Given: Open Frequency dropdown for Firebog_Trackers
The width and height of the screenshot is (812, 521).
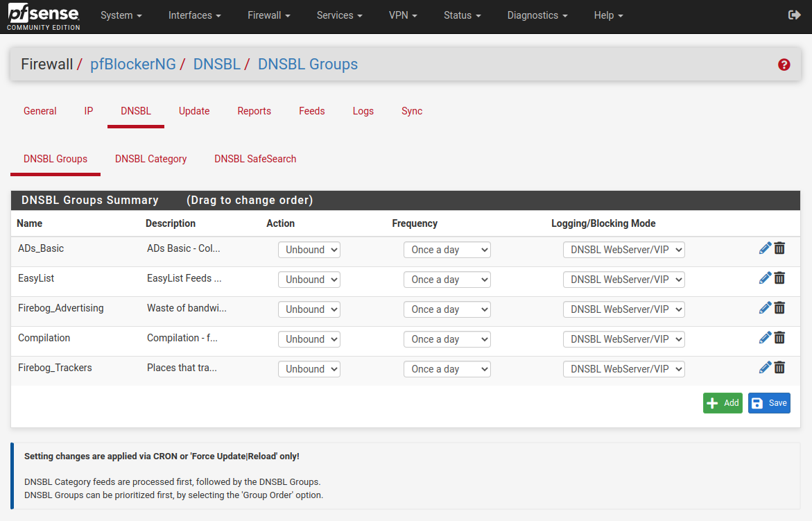Looking at the screenshot, I should pos(447,369).
